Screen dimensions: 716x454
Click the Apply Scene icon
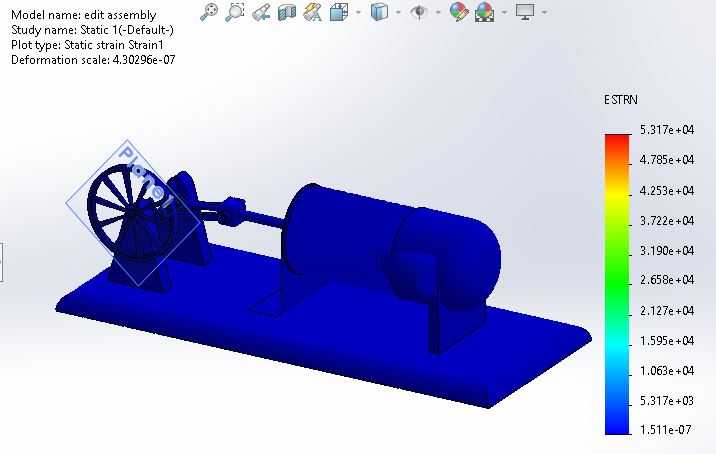click(484, 12)
